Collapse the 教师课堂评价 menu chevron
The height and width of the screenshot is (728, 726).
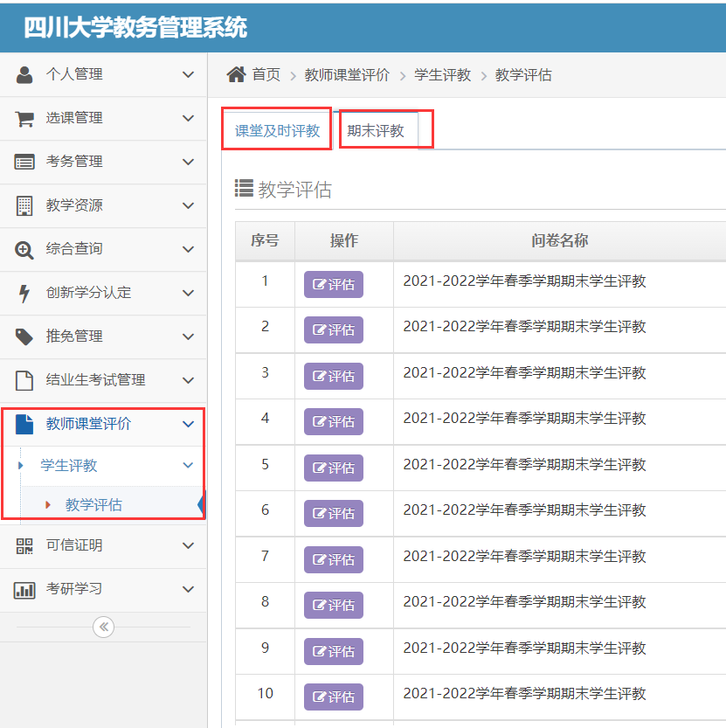coord(188,425)
